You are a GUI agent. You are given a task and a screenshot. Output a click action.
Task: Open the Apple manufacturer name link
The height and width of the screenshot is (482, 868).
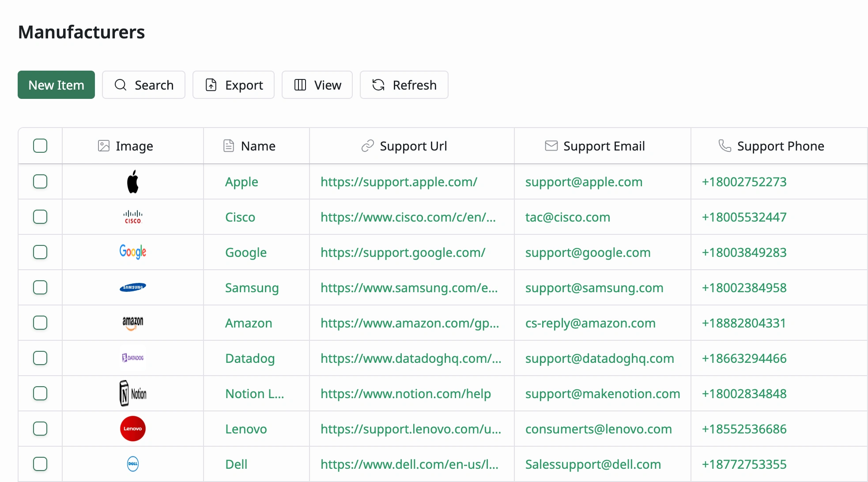pos(242,182)
